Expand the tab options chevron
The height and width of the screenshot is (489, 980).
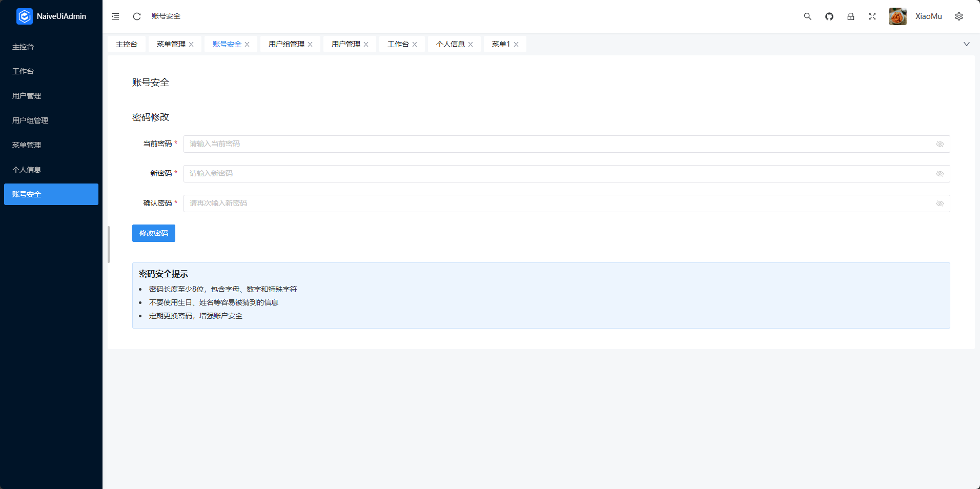966,44
